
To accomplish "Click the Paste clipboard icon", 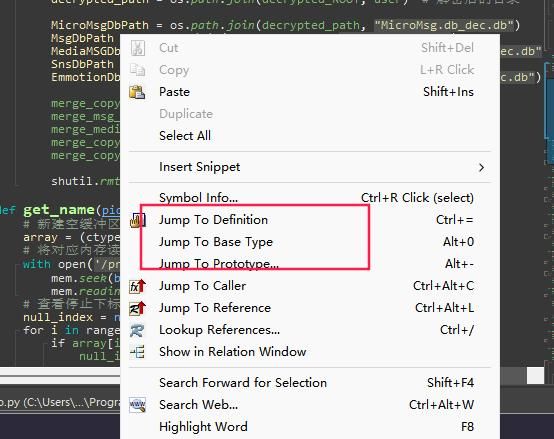I will [137, 92].
